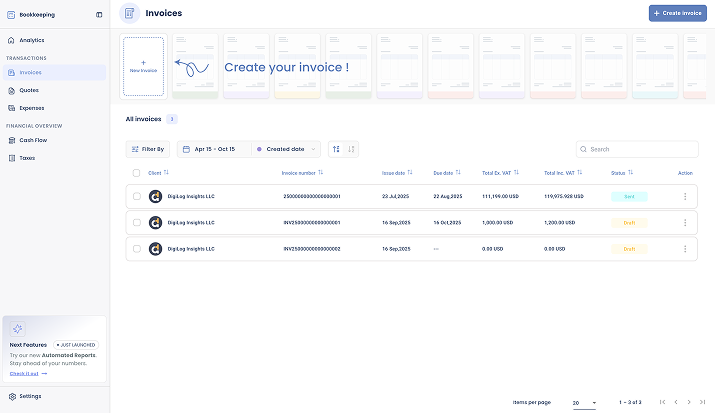
Task: Click the JUST LAUNCHED badge
Action: click(x=76, y=345)
